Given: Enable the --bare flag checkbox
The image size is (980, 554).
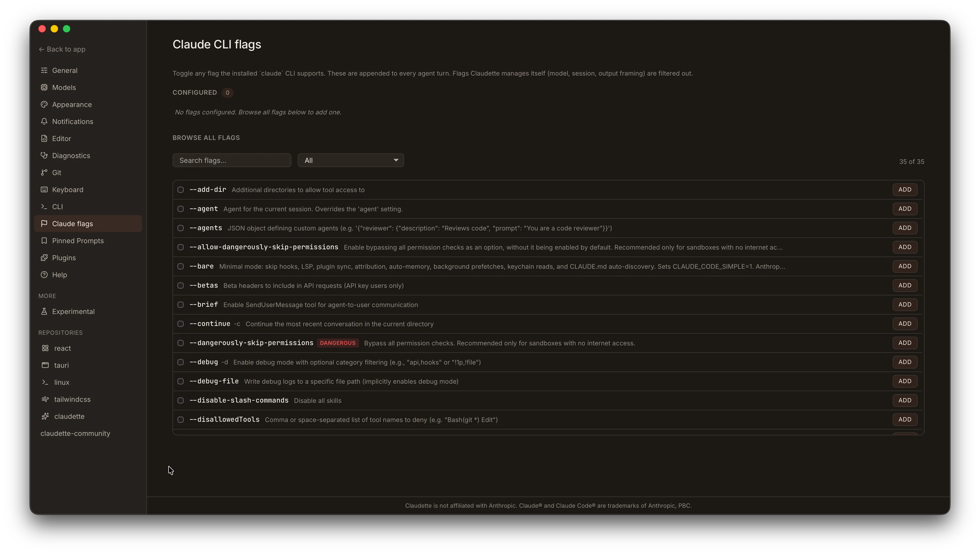Looking at the screenshot, I should pyautogui.click(x=181, y=266).
